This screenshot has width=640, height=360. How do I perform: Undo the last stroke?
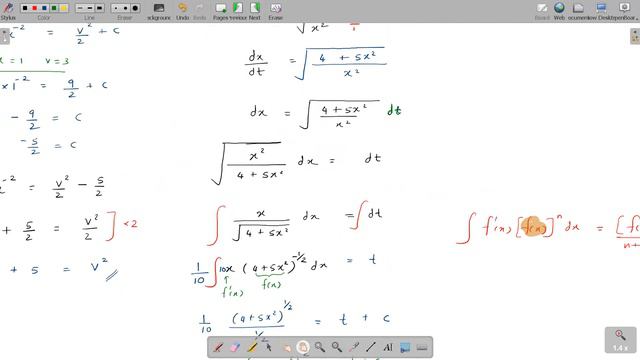(182, 11)
